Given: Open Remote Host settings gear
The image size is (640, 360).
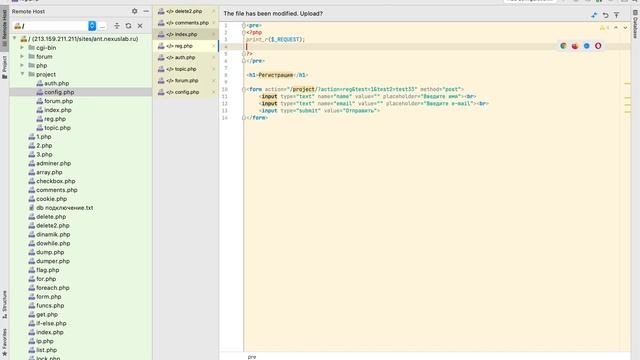Looking at the screenshot, I should click(134, 11).
